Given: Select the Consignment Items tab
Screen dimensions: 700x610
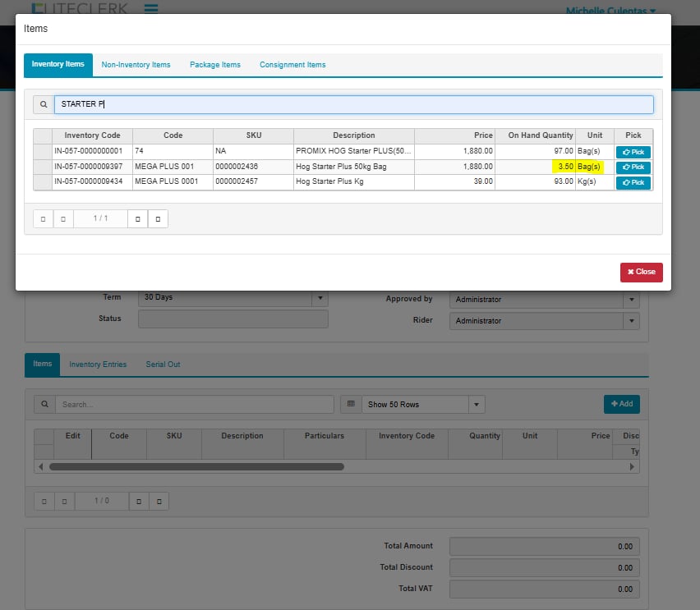Looking at the screenshot, I should [292, 65].
